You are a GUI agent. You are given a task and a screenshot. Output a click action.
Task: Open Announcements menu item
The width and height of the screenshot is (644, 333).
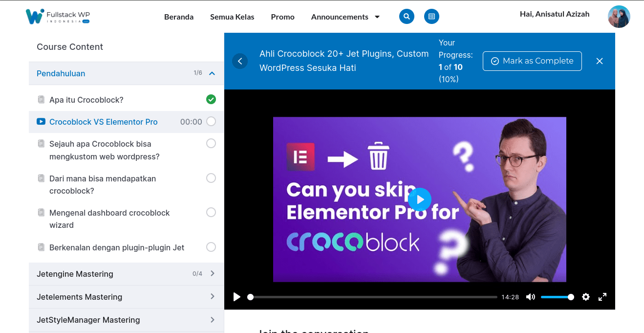[x=340, y=17]
